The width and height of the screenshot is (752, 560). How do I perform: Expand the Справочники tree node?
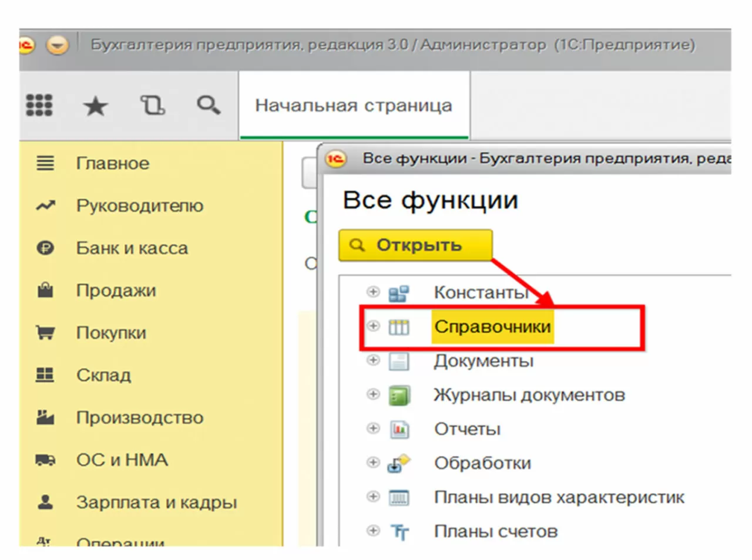click(373, 326)
